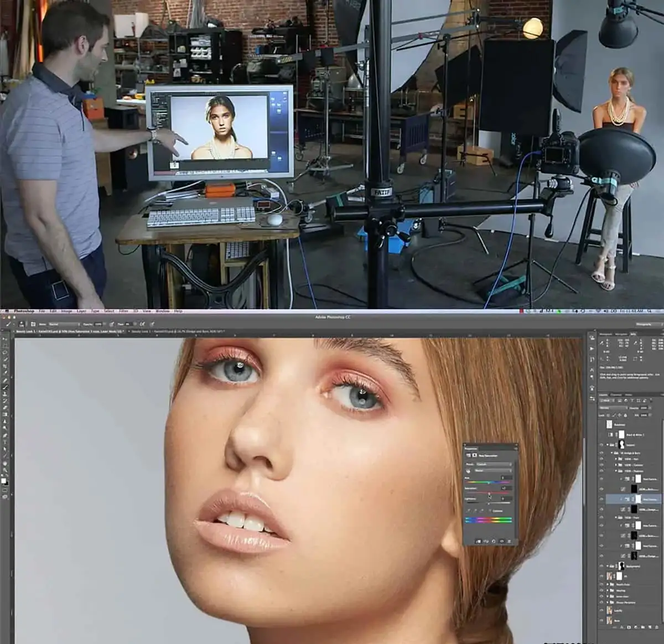Open the Filter menu
Viewport: 664px width, 644px height.
click(x=123, y=311)
